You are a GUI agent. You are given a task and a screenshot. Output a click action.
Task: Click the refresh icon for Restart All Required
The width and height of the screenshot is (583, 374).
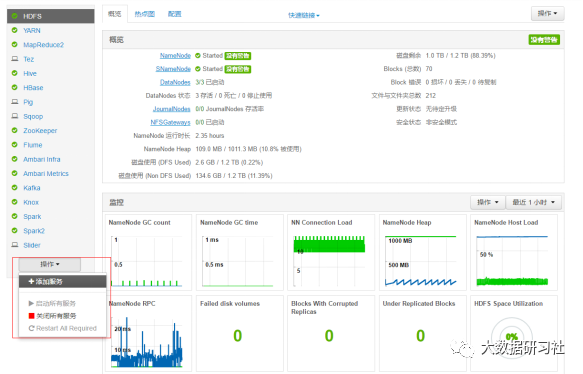pos(32,328)
